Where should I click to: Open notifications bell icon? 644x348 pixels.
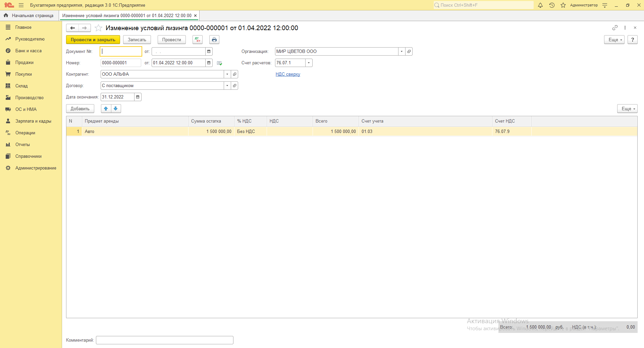[x=540, y=5]
